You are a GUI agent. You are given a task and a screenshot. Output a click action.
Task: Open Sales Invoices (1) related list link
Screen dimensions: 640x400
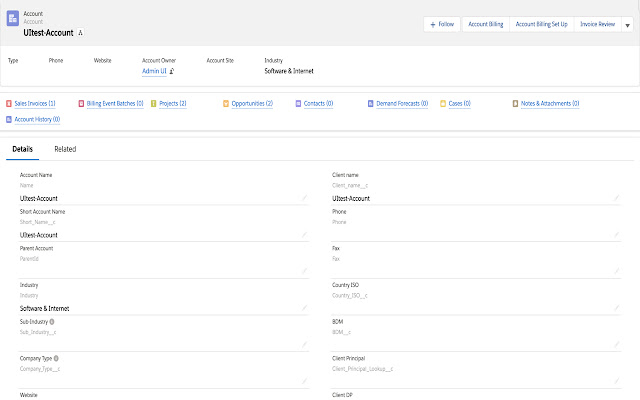(34, 103)
